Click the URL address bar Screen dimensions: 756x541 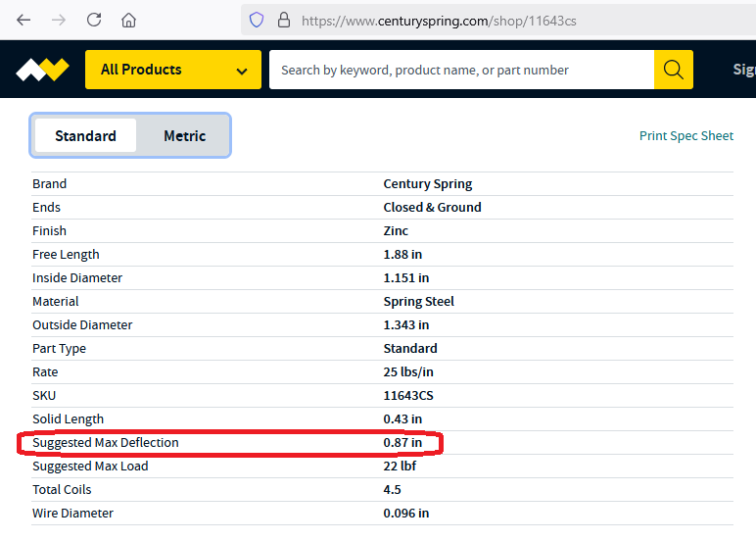[498, 21]
